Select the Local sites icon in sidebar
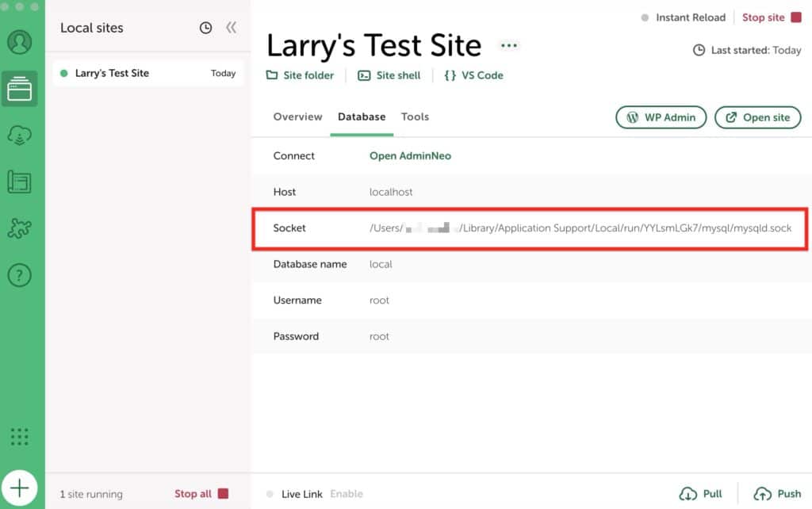 [x=20, y=88]
